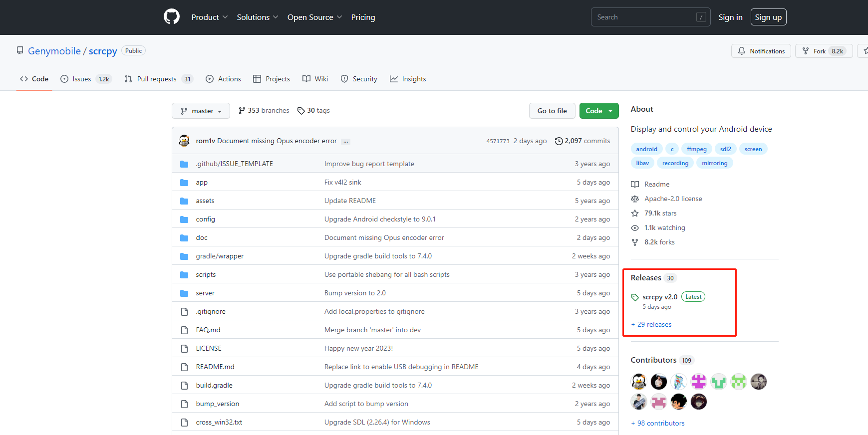868x435 pixels.
Task: Open the Actions tab
Action: pyautogui.click(x=223, y=79)
